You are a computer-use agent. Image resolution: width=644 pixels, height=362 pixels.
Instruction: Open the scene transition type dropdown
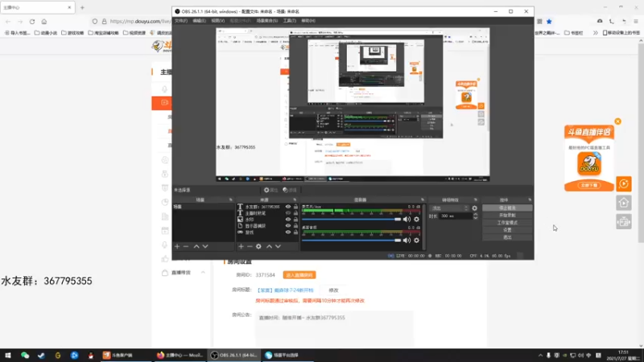click(x=449, y=208)
